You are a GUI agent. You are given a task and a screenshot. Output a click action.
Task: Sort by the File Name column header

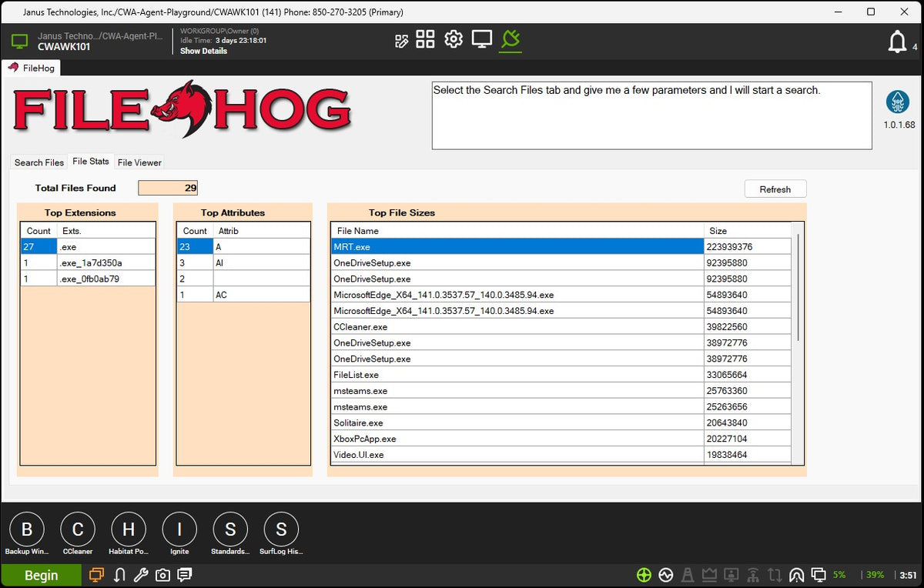517,231
